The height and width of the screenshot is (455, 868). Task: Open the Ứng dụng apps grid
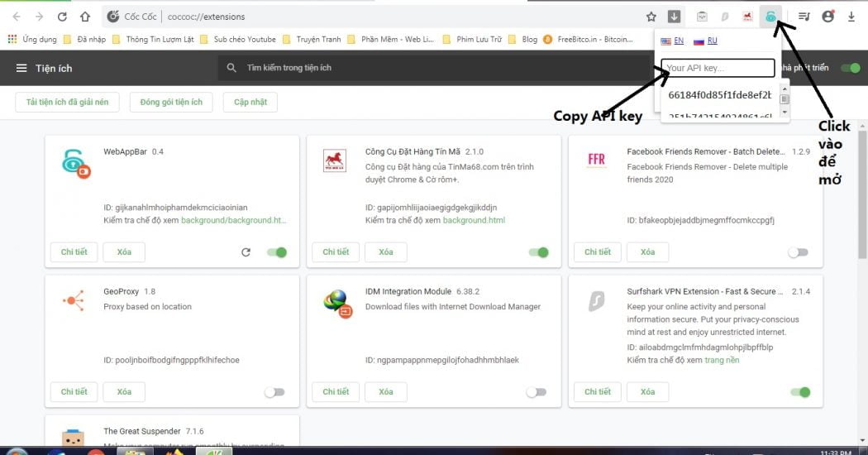click(32, 40)
